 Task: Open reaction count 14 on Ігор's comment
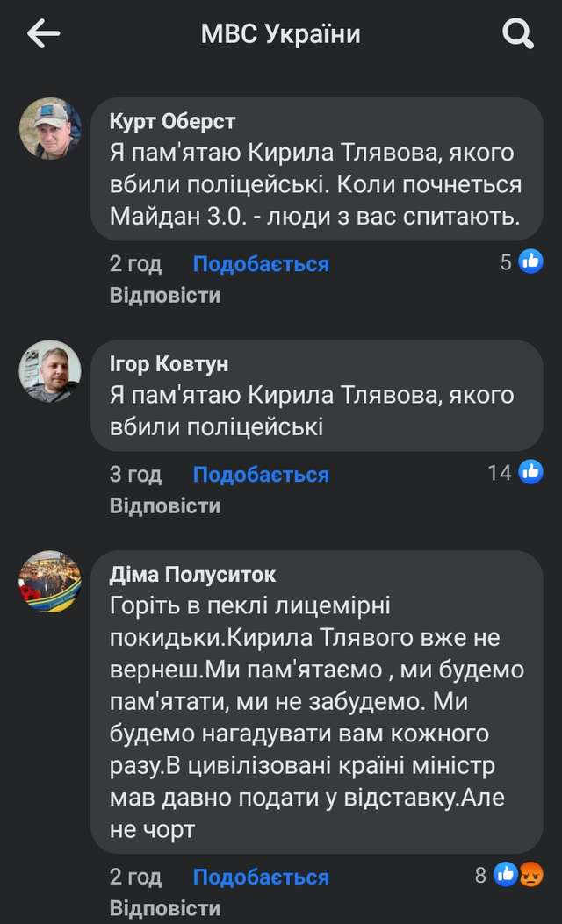500,473
